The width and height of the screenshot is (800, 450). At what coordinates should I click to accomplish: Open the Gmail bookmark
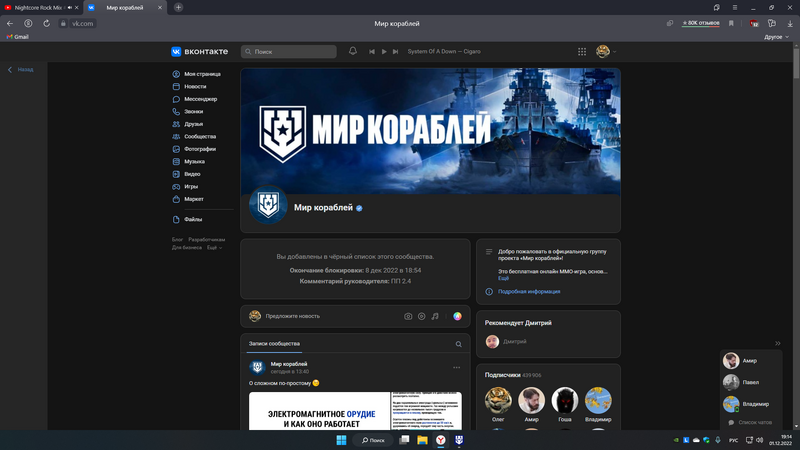coord(17,37)
